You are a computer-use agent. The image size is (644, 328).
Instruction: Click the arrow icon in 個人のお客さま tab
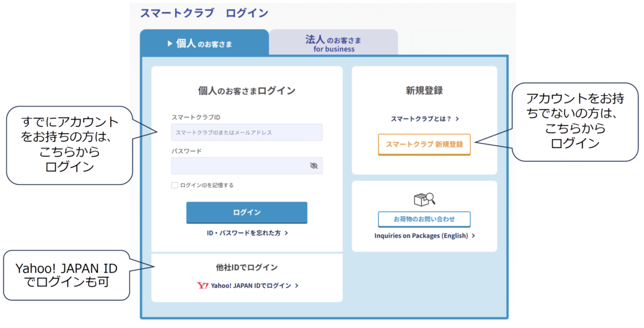coord(170,44)
